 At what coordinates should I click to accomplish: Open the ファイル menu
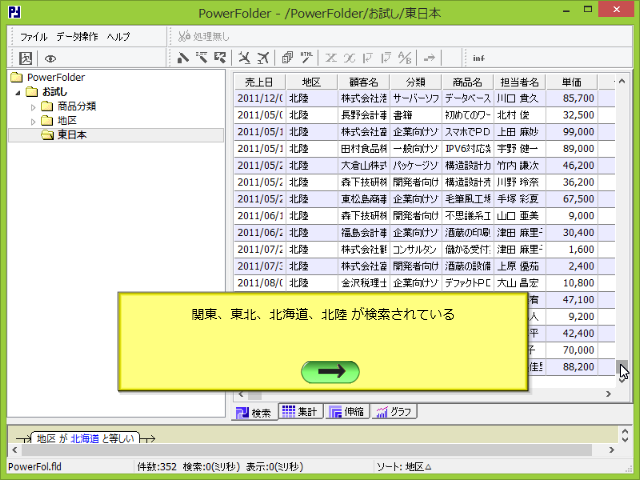coord(34,37)
